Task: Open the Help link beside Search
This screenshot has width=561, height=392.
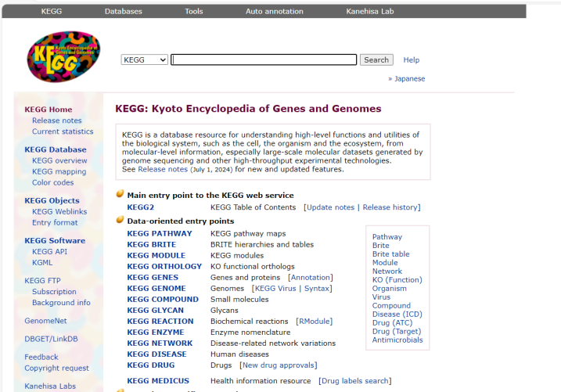Action: click(x=411, y=60)
